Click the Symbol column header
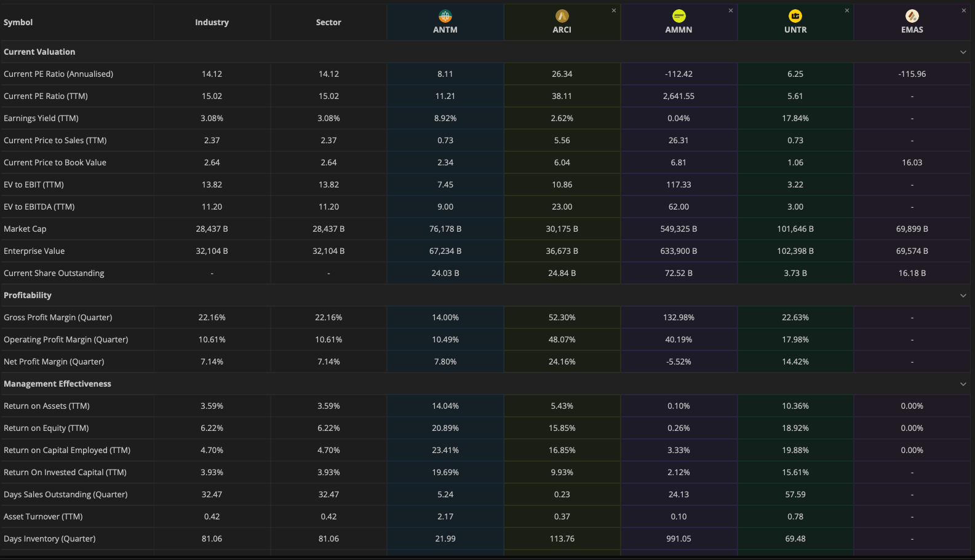The height and width of the screenshot is (560, 975). click(18, 22)
